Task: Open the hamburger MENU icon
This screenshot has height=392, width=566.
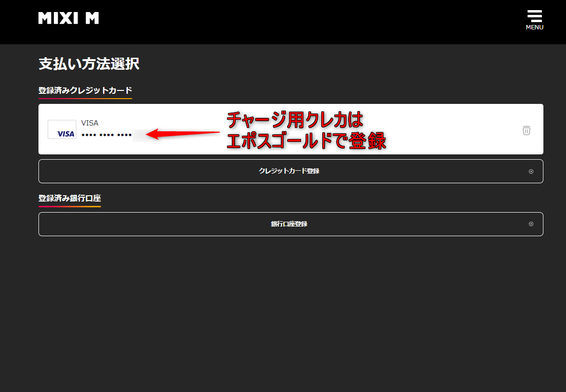Action: (534, 15)
